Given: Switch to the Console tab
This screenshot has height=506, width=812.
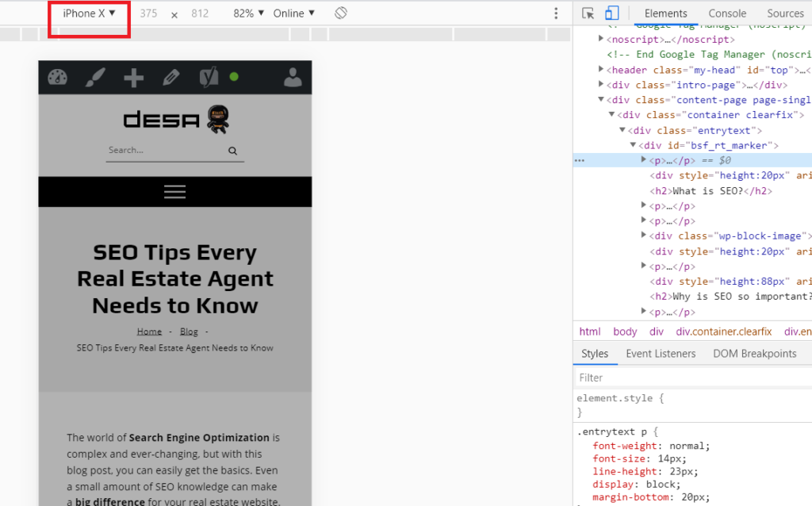Looking at the screenshot, I should [x=727, y=13].
